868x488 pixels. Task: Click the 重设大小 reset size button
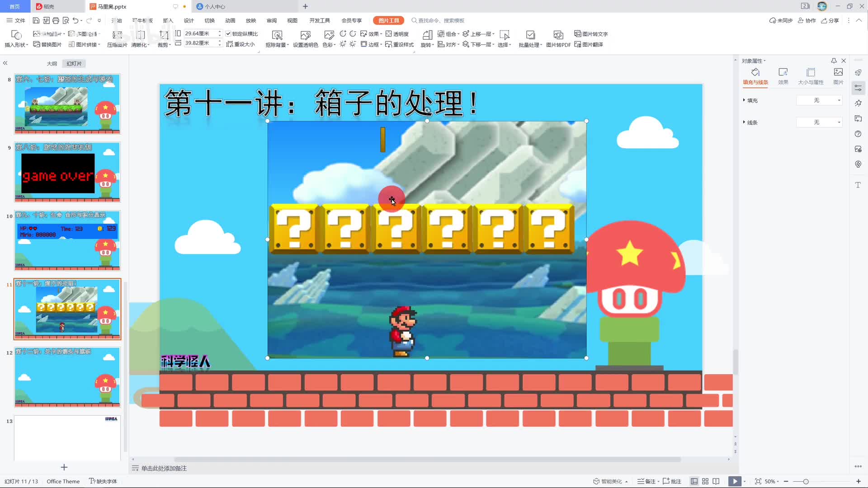click(241, 44)
